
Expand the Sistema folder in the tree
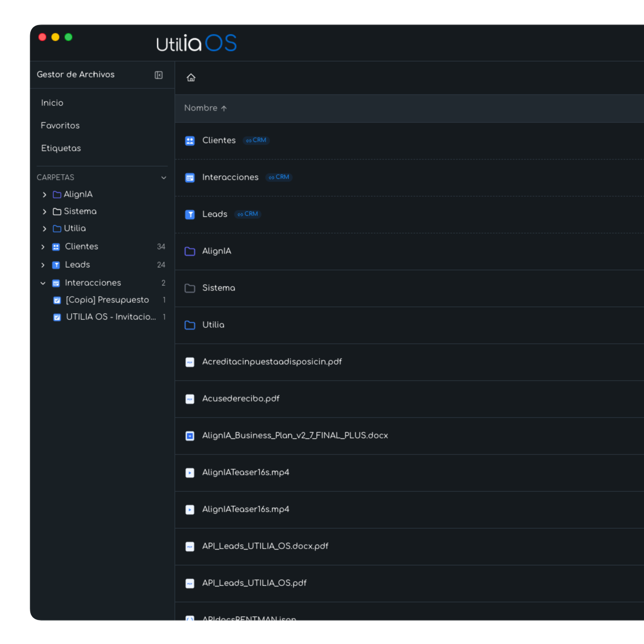tap(45, 212)
